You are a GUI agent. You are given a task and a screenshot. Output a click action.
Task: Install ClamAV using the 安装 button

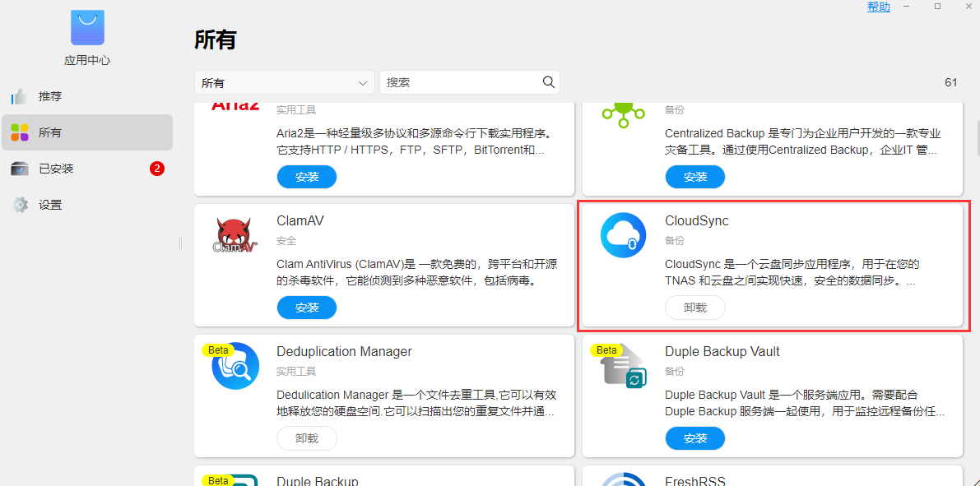click(307, 308)
